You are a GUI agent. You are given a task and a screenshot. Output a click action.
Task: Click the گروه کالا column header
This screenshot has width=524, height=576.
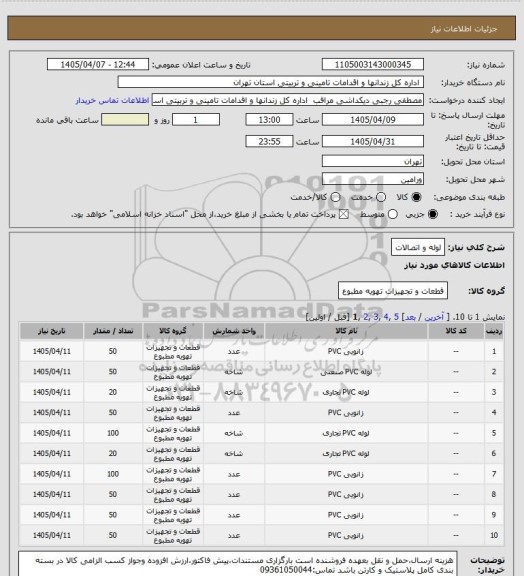(173, 331)
